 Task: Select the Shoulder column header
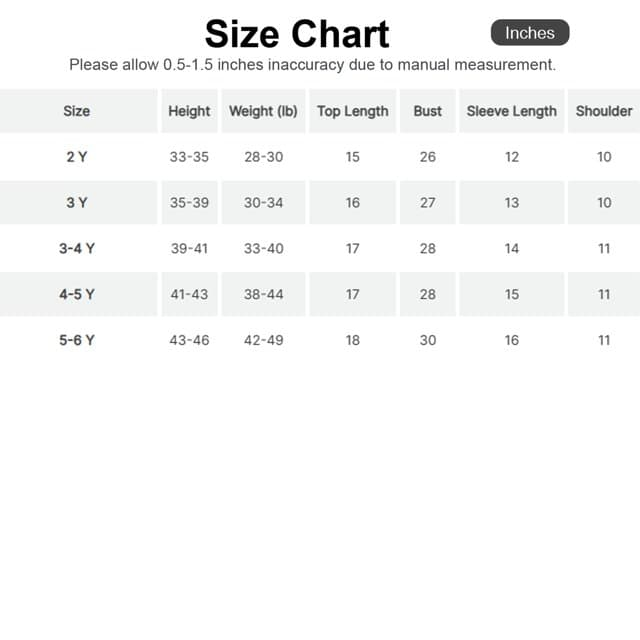[604, 111]
